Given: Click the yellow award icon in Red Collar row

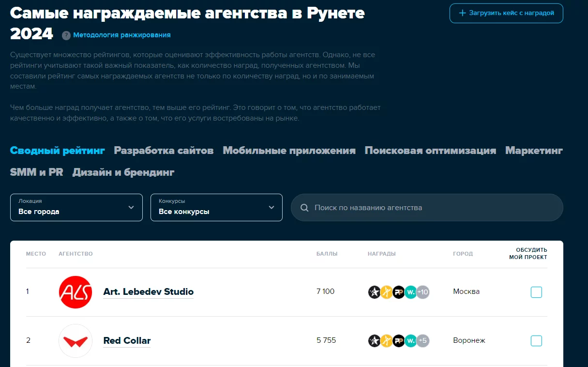Looking at the screenshot, I should pos(386,341).
